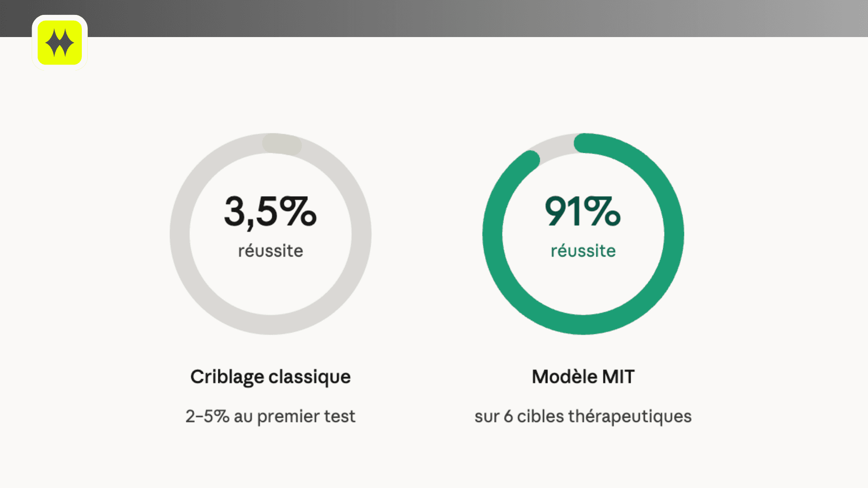Click the percent sign in "91%"

click(602, 211)
